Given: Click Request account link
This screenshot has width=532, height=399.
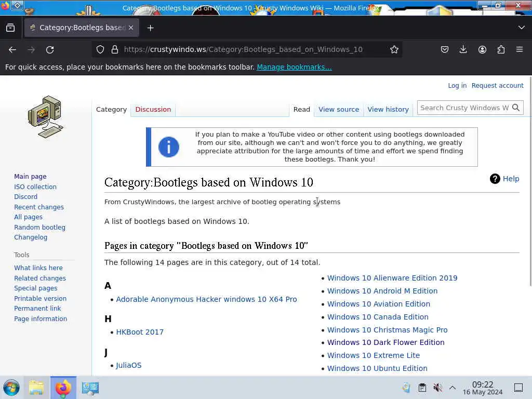Looking at the screenshot, I should pyautogui.click(x=497, y=86).
